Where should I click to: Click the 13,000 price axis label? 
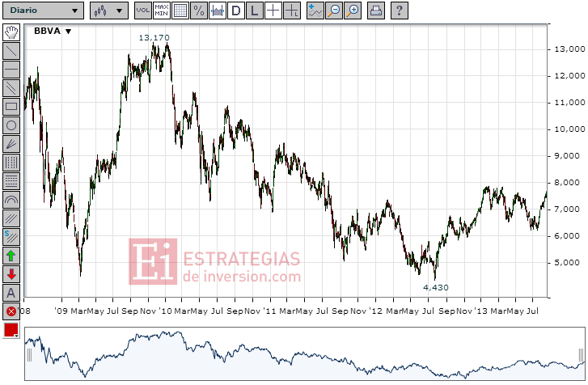pos(570,49)
